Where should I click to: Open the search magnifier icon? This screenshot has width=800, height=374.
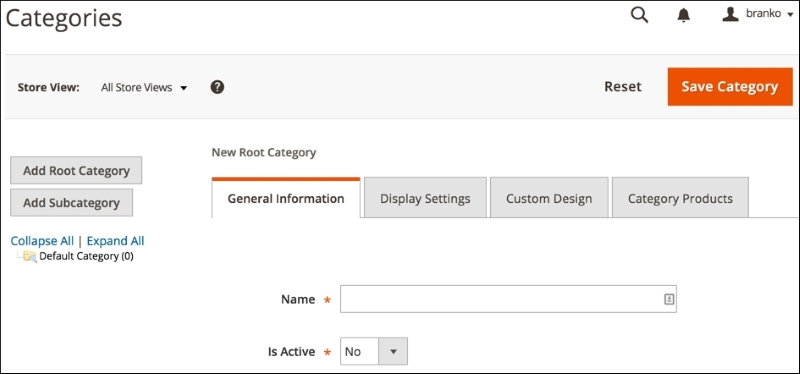[x=639, y=15]
